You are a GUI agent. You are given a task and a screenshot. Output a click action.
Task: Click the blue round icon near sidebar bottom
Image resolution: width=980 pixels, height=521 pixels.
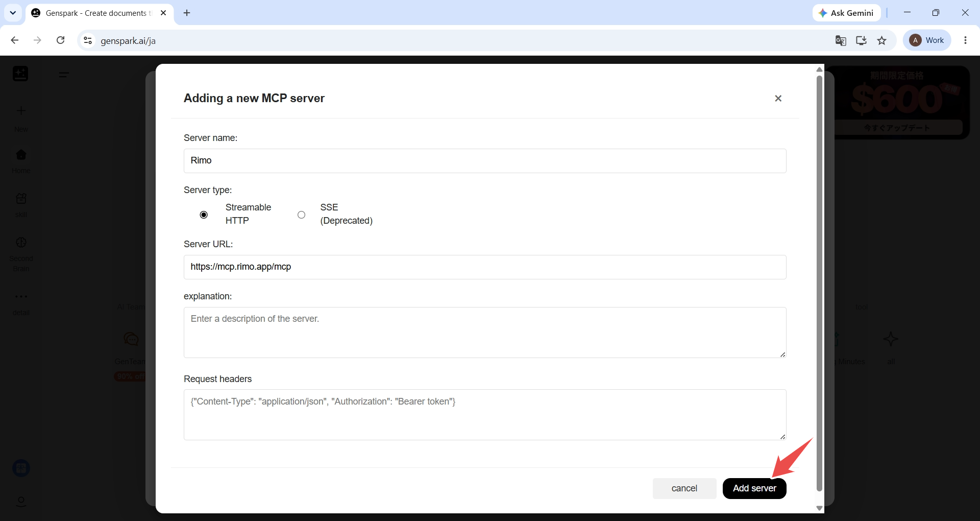pos(21,468)
